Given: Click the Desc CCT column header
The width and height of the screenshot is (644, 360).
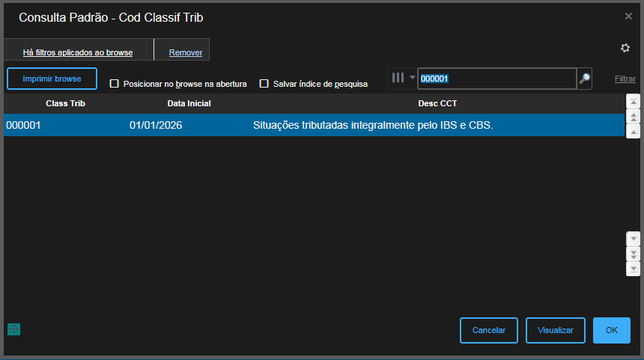Looking at the screenshot, I should click(437, 103).
